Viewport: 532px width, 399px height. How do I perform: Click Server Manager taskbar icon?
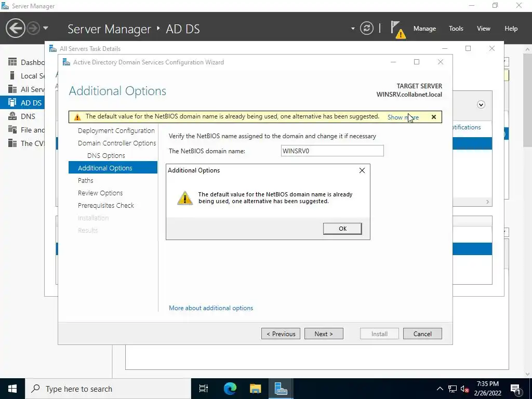coord(281,389)
